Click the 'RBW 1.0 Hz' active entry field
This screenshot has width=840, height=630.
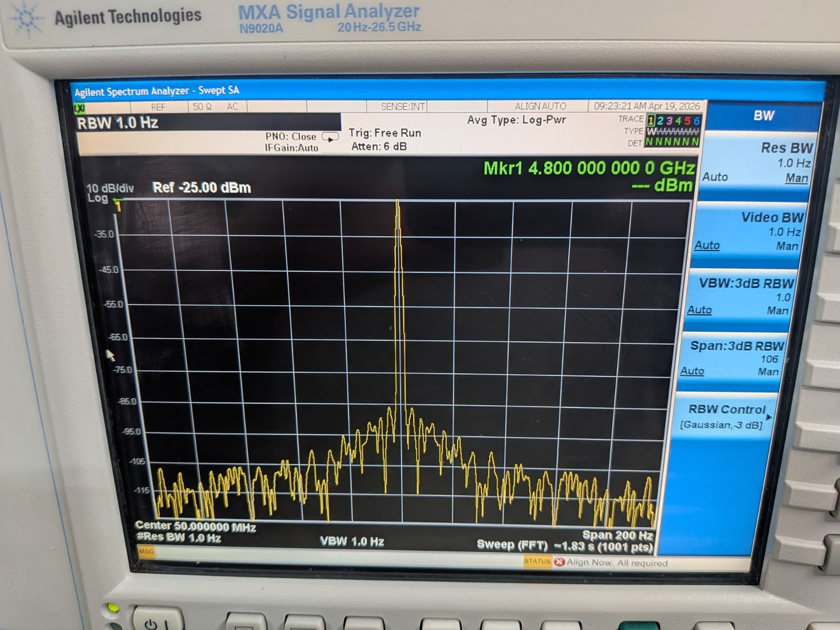209,123
